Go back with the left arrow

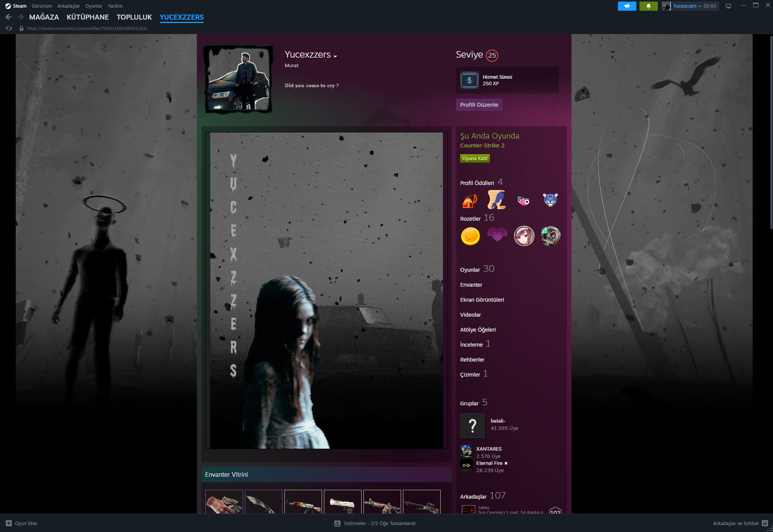coord(8,17)
